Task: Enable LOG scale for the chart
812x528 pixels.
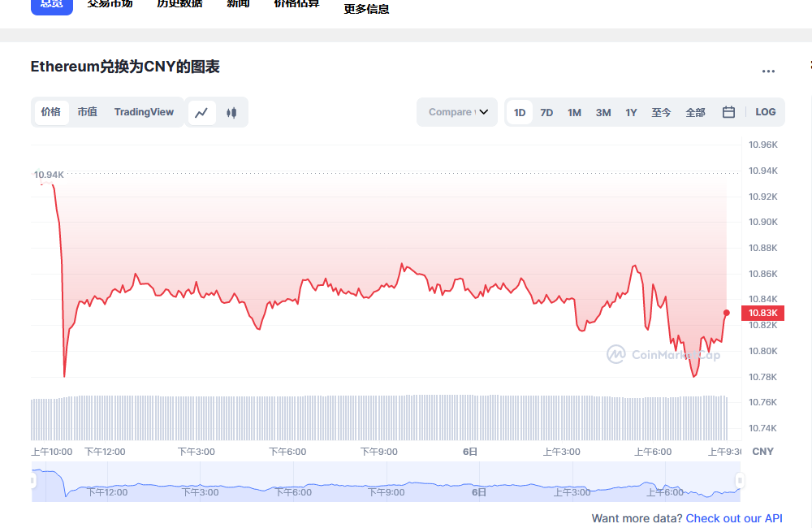Action: (x=765, y=112)
